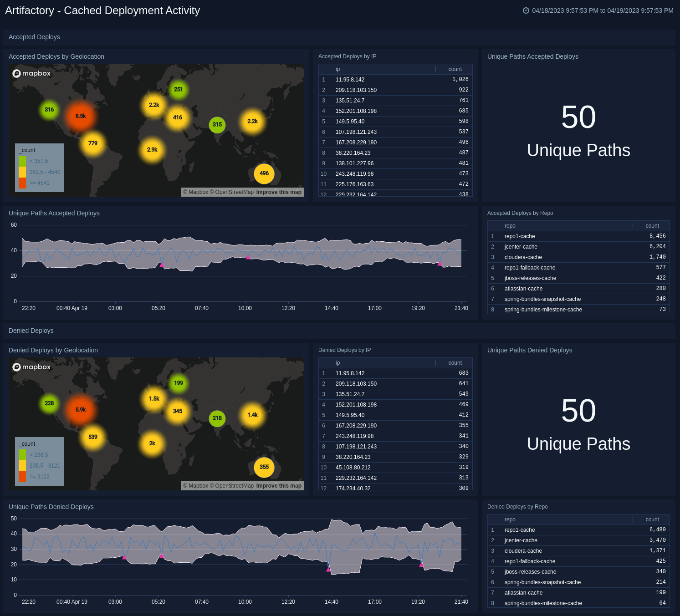
Task: Select the 199 green cluster on Denied map
Action: coord(179,383)
